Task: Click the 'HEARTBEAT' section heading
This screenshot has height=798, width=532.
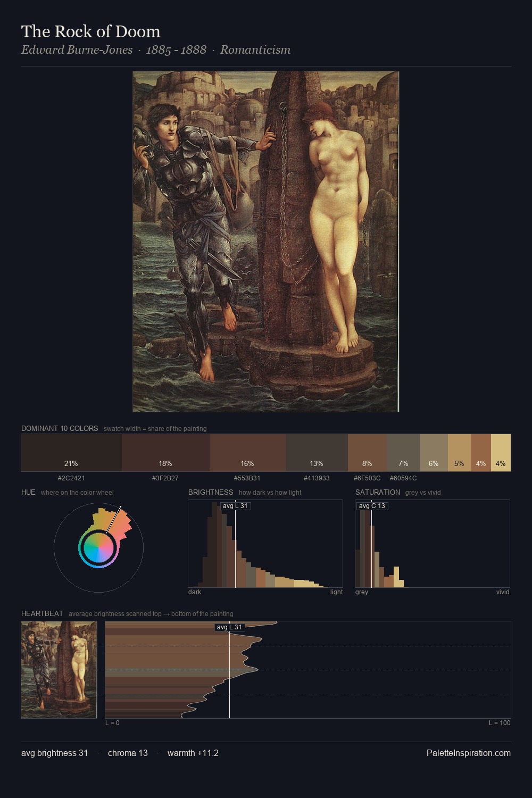Action: [x=42, y=613]
